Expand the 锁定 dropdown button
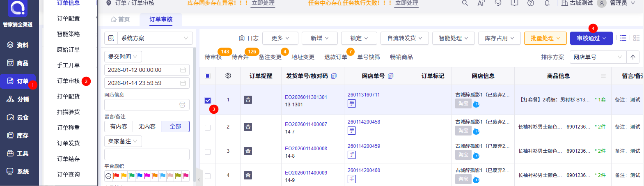 (x=359, y=38)
